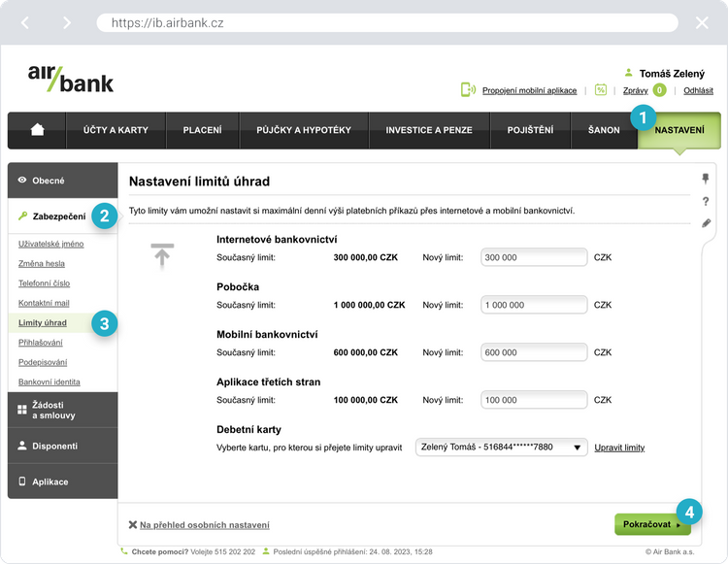Expand the Obecné sidebar section
This screenshot has width=728, height=564.
[x=62, y=181]
